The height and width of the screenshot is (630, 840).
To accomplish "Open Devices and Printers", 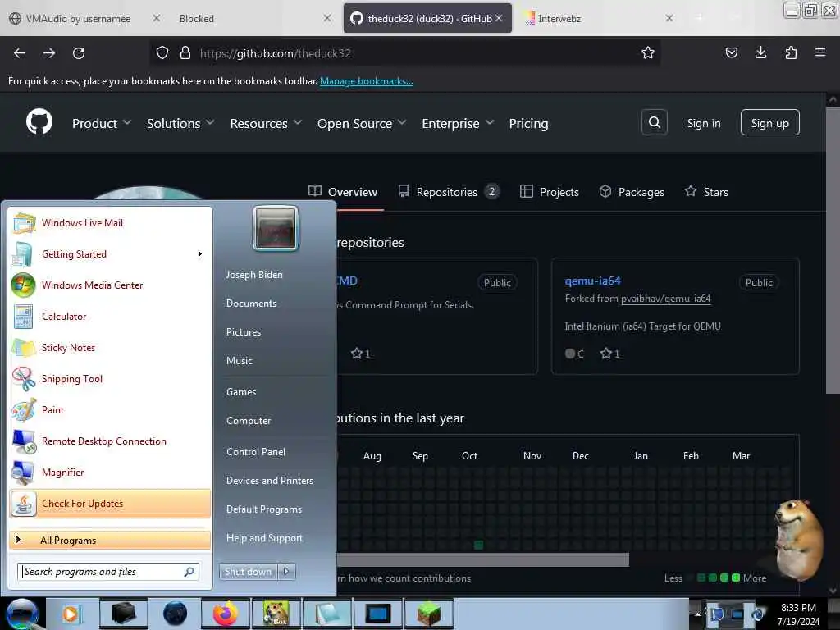I will click(269, 481).
